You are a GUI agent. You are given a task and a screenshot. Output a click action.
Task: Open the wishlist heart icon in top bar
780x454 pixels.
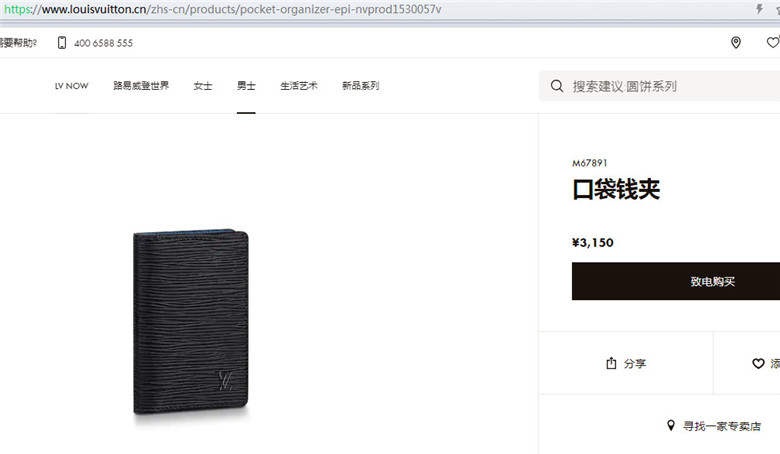coord(773,43)
